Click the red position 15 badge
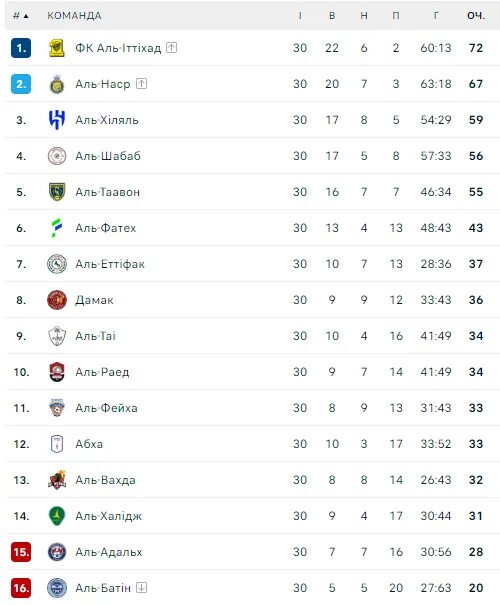 (x=21, y=552)
